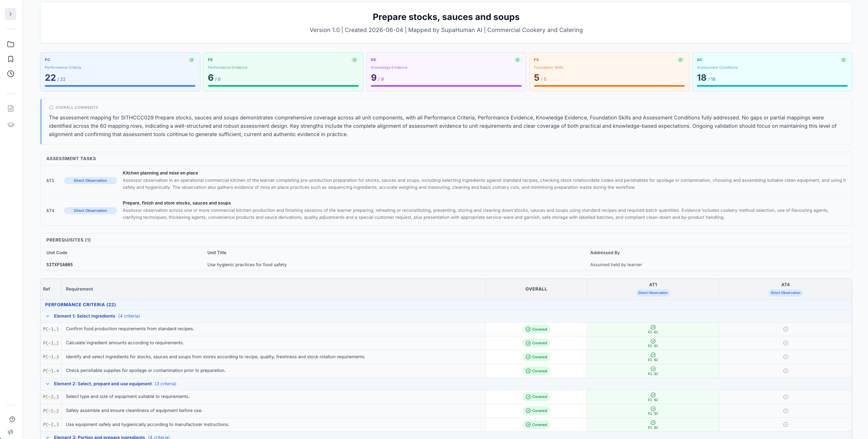
Task: Click the sparkle logo icon at sidebar bottom
Action: 11,432
